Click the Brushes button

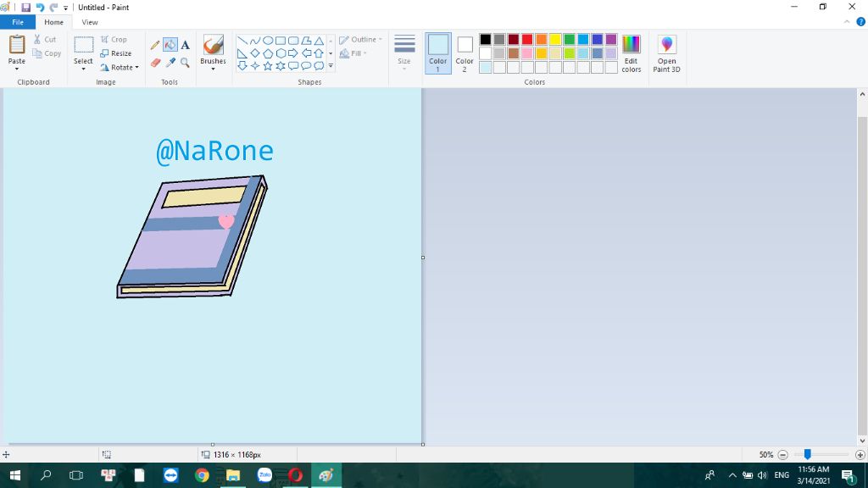point(213,49)
